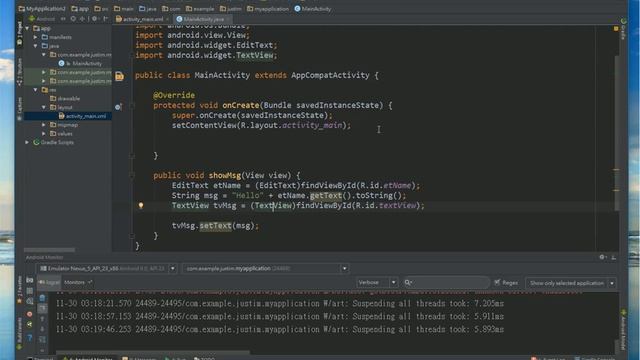
Task: Collapse the layout folder arrow
Action: tap(44, 107)
